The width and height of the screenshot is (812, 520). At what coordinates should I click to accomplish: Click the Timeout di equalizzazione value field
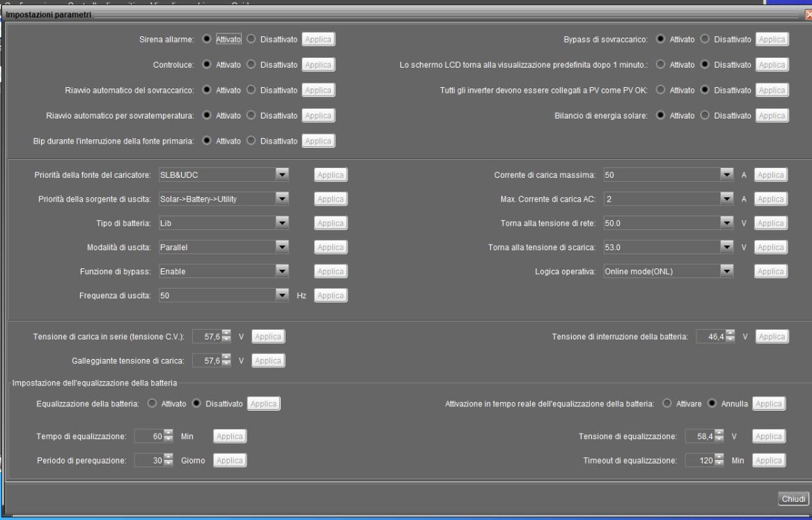pos(700,460)
